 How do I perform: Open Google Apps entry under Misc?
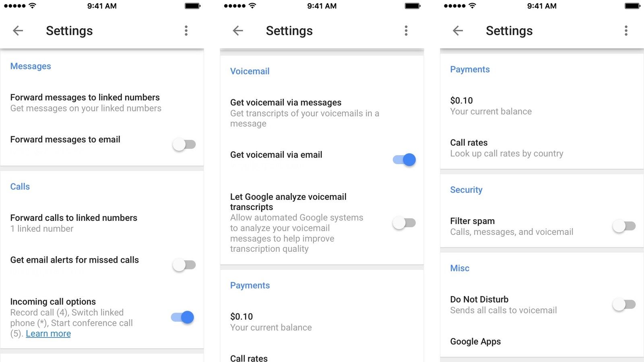[x=542, y=341]
